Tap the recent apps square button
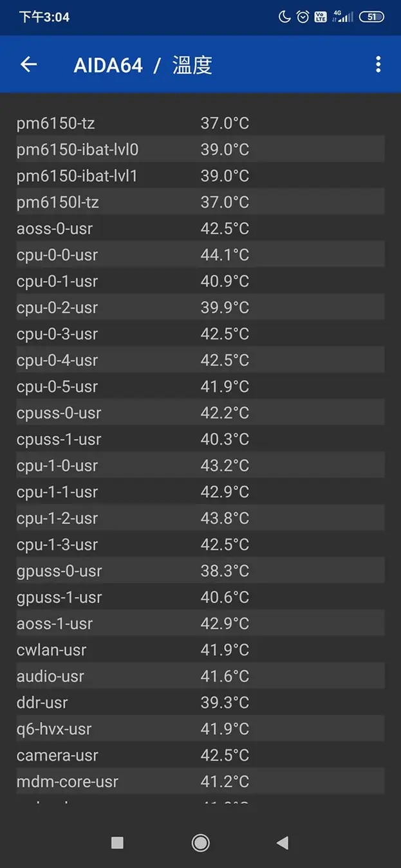Image resolution: width=401 pixels, height=868 pixels. pos(117,842)
